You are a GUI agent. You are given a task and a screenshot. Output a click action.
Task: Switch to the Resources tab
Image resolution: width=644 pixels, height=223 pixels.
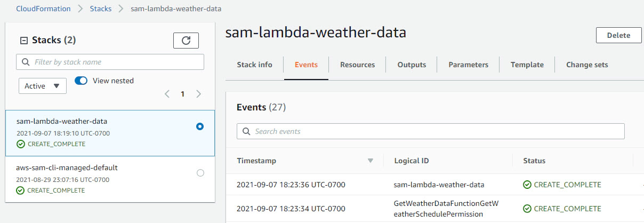(x=357, y=65)
